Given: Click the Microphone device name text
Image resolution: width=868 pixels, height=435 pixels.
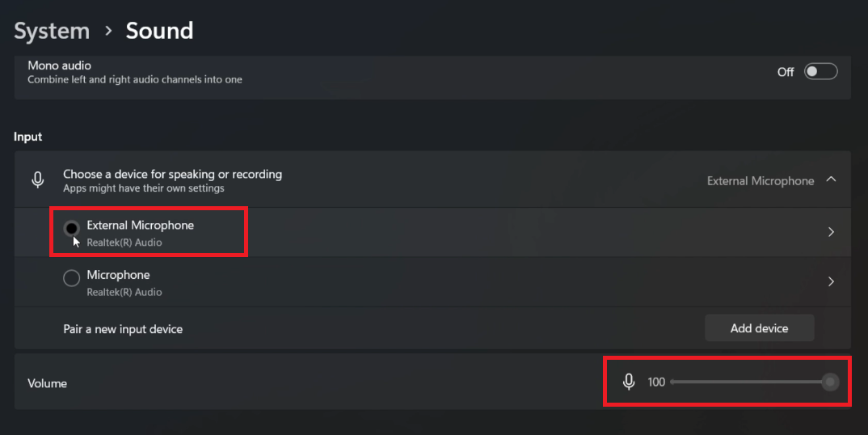Looking at the screenshot, I should point(118,275).
